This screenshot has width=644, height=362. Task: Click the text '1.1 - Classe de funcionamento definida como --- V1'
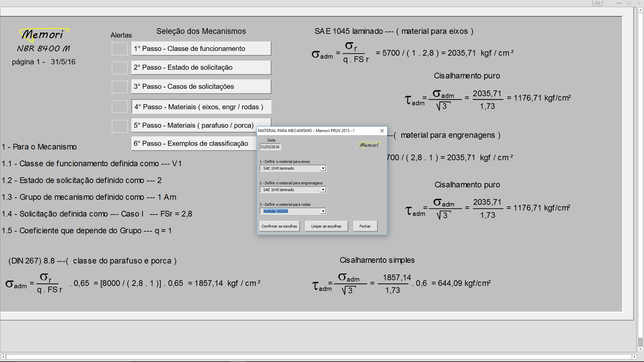tap(92, 164)
